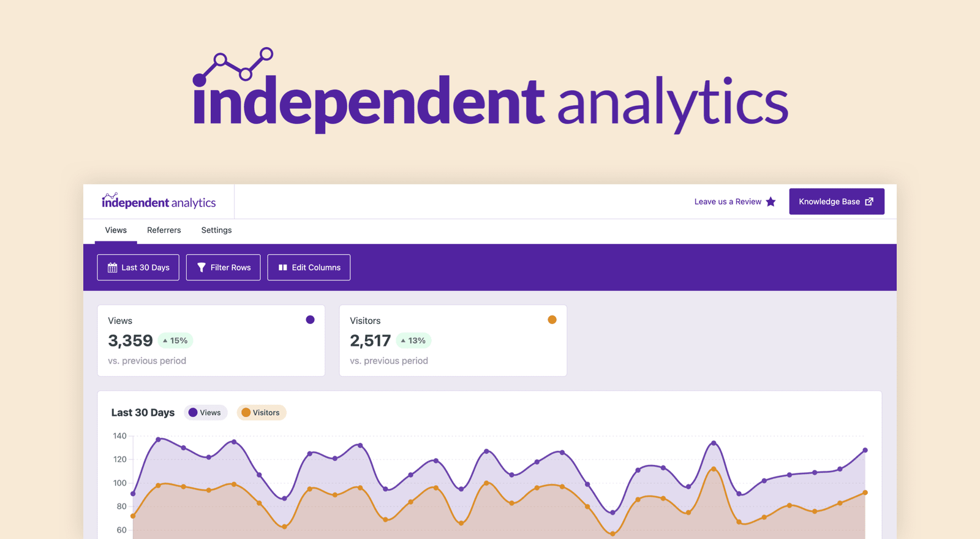The height and width of the screenshot is (539, 980).
Task: Toggle the Views series in chart legend
Action: [205, 413]
